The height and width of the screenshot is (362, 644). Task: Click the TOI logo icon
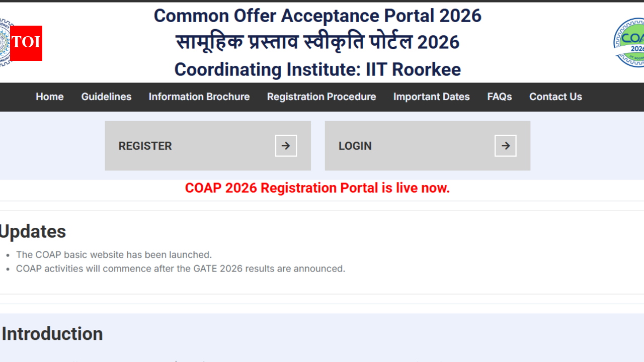[26, 43]
